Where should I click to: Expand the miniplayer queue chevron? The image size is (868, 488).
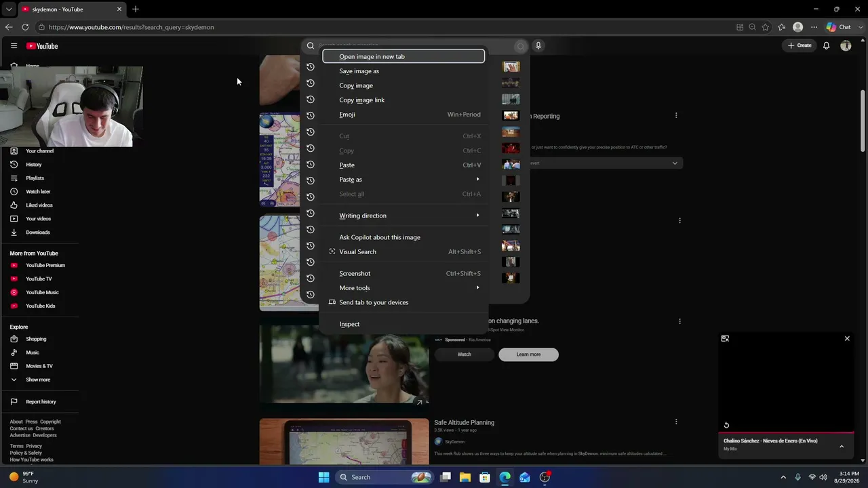[x=842, y=446]
